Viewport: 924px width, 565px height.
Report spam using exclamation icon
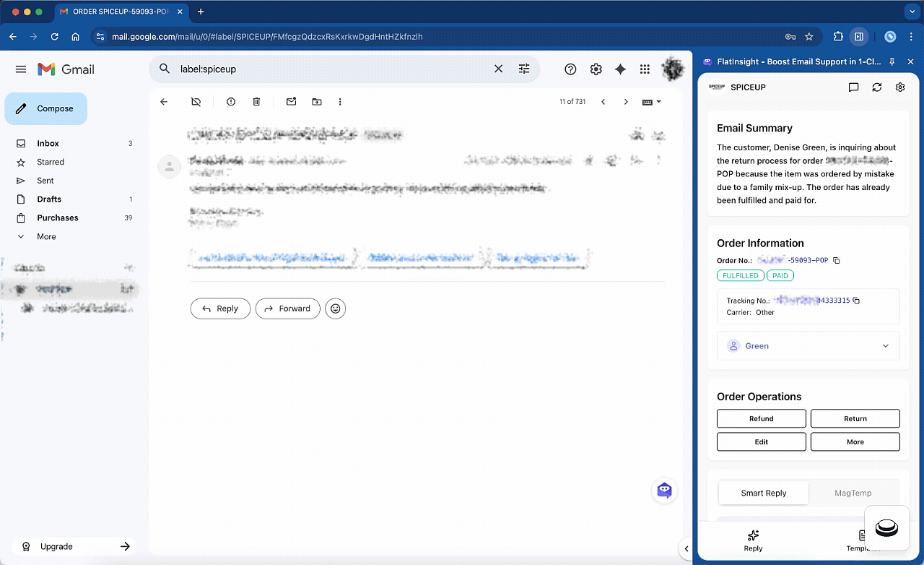[231, 102]
